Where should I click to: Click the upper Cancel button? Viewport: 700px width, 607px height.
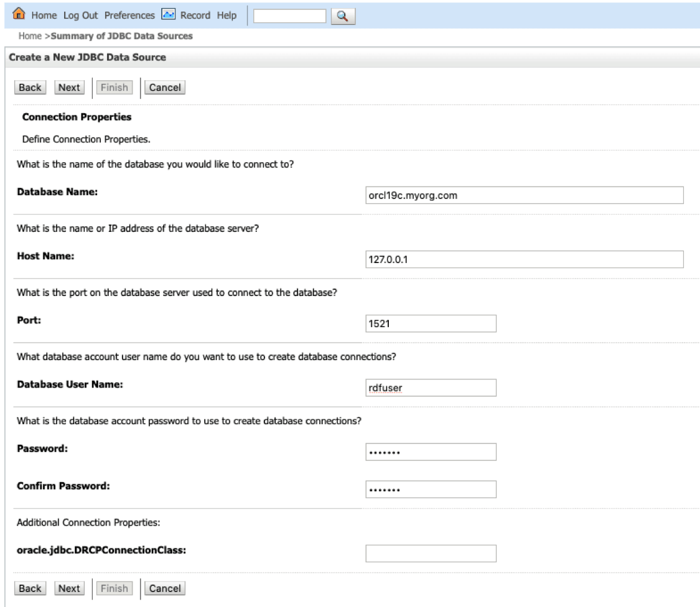(x=165, y=88)
